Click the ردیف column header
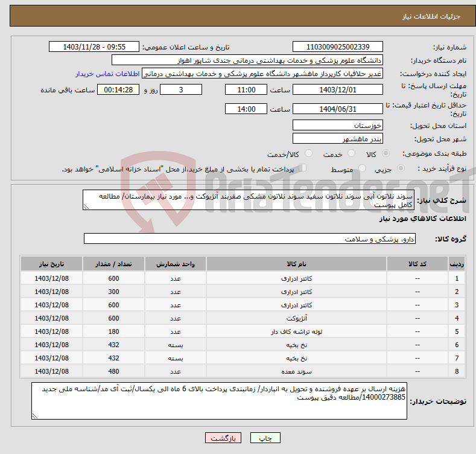 (457, 264)
